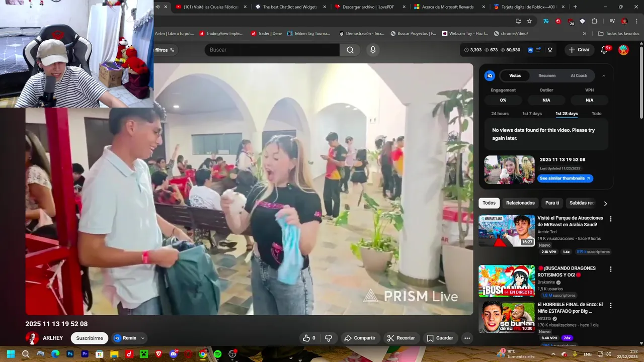
Task: Click the Compartir share button
Action: click(360, 338)
